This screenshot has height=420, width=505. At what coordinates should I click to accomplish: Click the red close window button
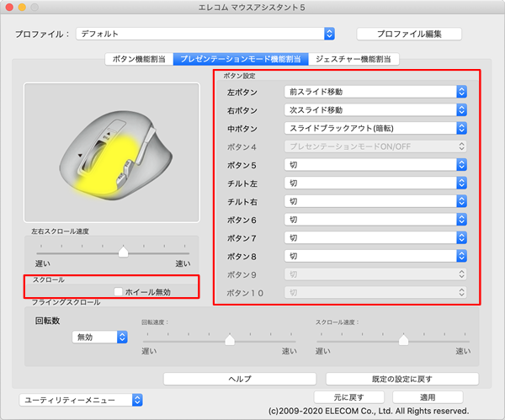pos(9,7)
